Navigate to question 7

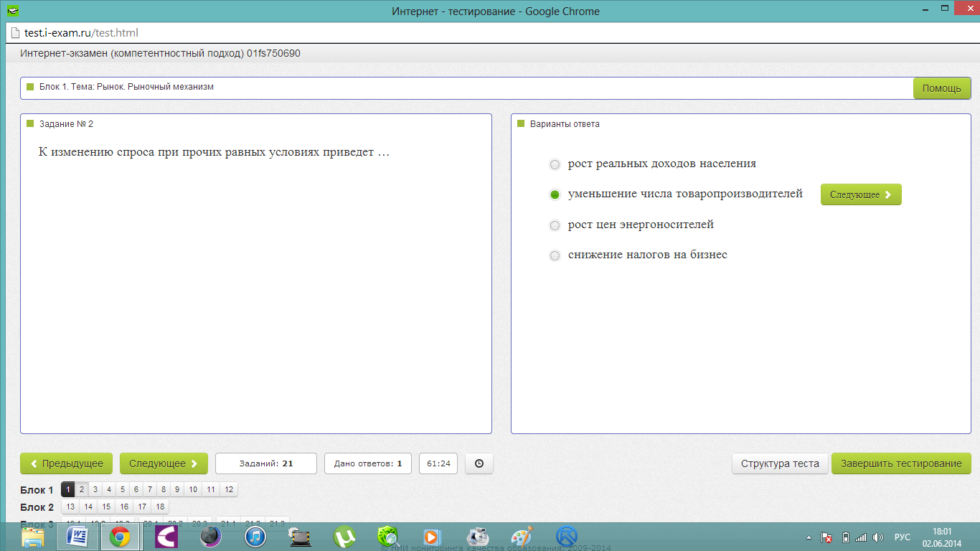(150, 489)
